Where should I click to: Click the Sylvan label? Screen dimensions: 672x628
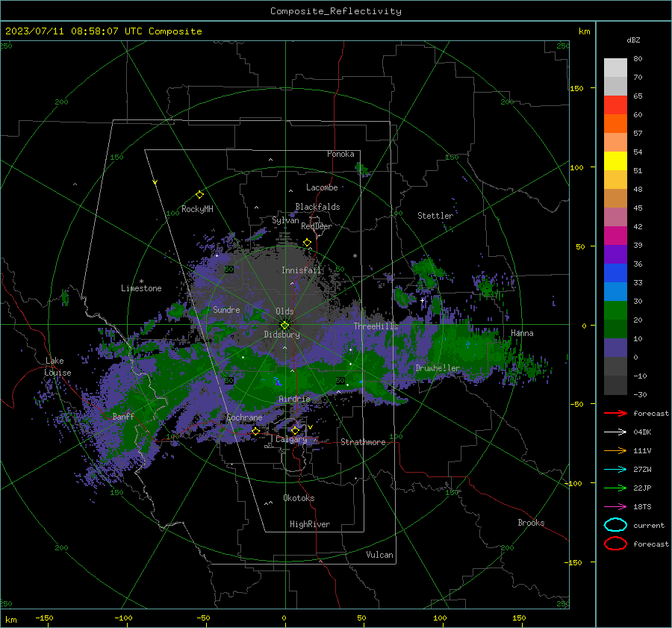[285, 220]
